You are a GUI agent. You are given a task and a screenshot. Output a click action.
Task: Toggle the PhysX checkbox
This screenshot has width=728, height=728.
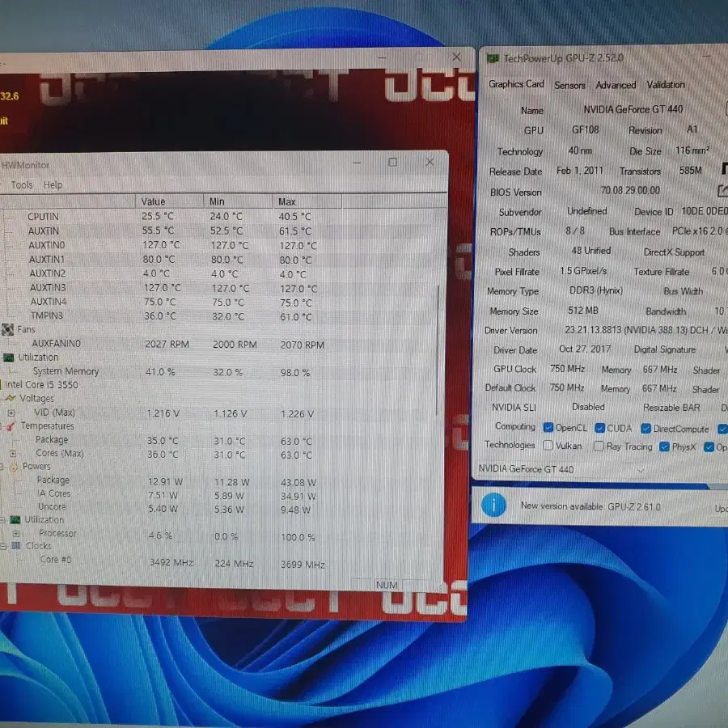(664, 447)
